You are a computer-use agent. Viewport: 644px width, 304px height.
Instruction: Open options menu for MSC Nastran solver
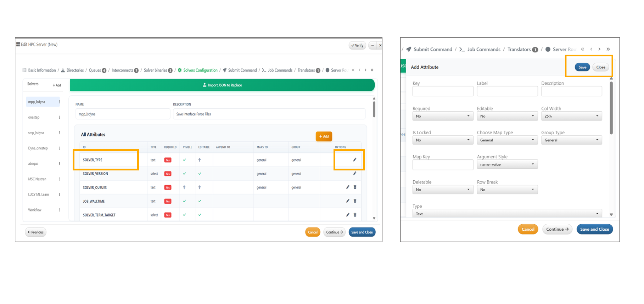(x=59, y=179)
